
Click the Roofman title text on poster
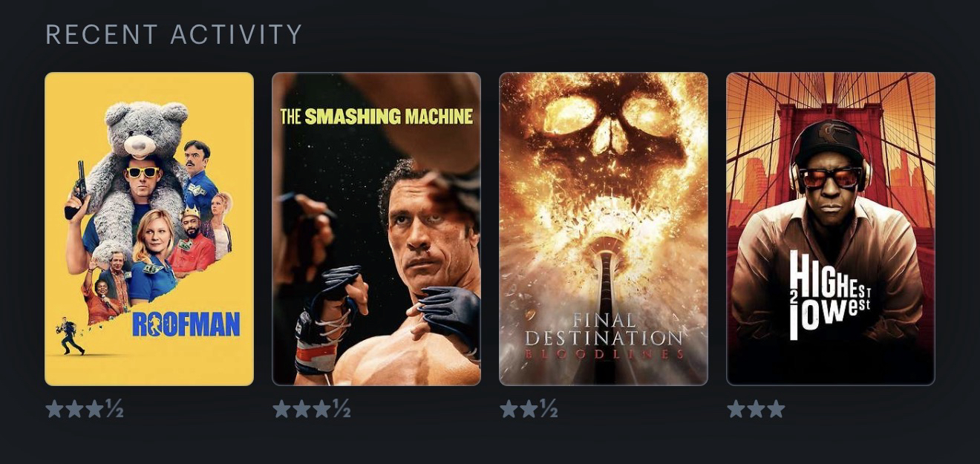[x=186, y=324]
